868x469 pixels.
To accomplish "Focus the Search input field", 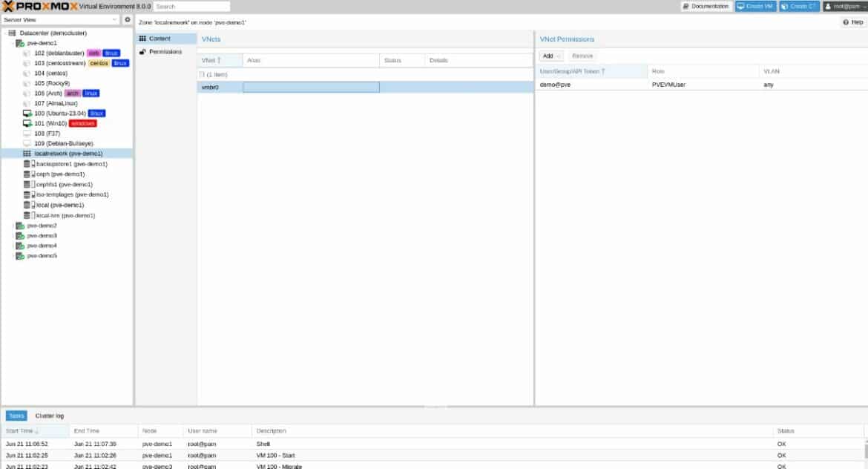I will coord(191,6).
